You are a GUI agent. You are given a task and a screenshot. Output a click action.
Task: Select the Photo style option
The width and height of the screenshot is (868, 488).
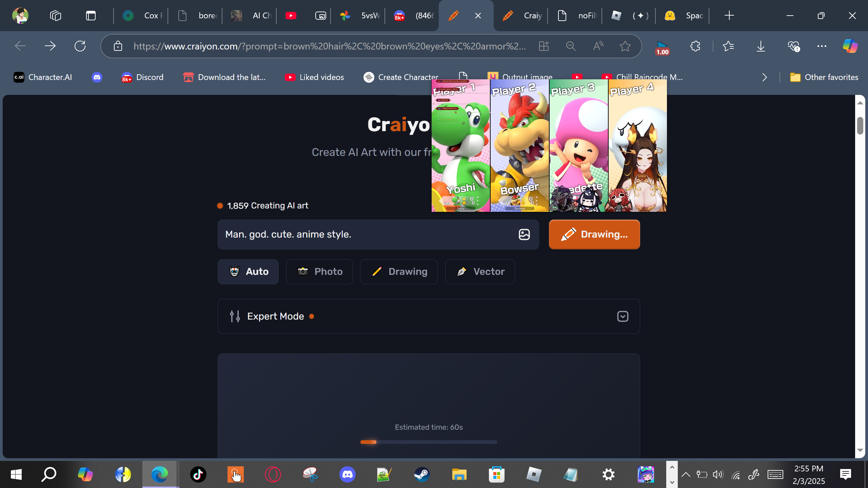point(319,272)
